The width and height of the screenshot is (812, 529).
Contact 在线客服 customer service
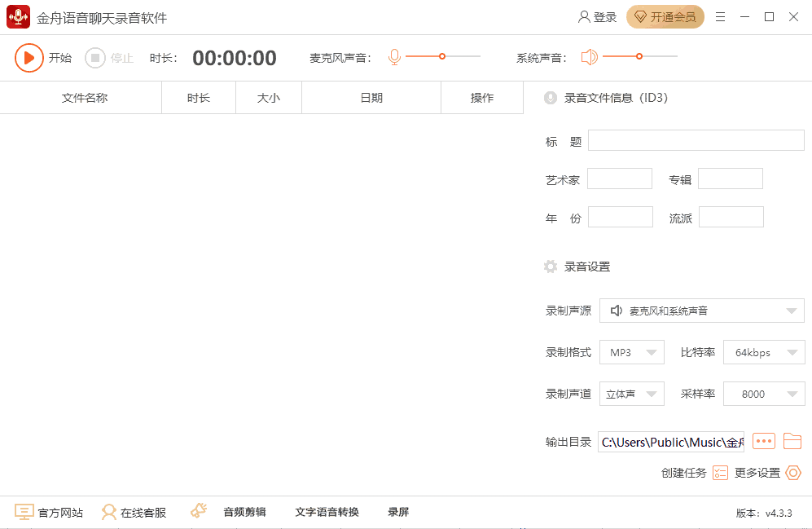coord(134,512)
